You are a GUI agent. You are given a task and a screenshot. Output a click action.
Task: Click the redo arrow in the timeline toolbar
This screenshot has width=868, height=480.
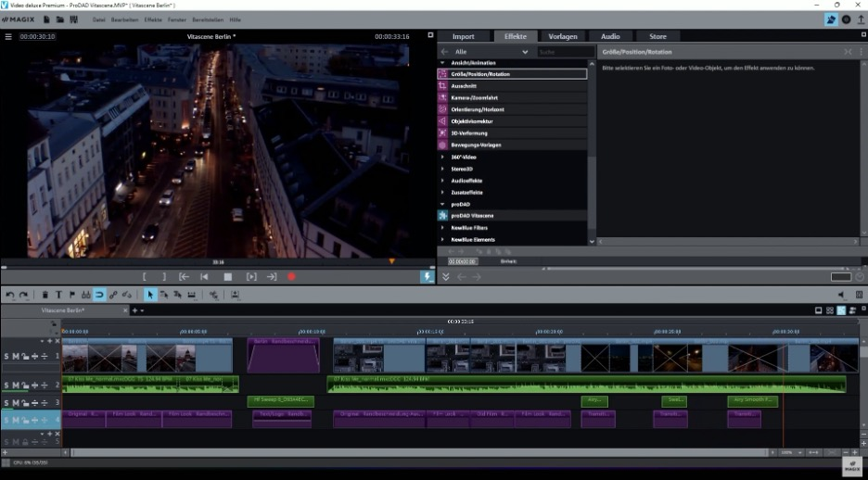tap(23, 295)
